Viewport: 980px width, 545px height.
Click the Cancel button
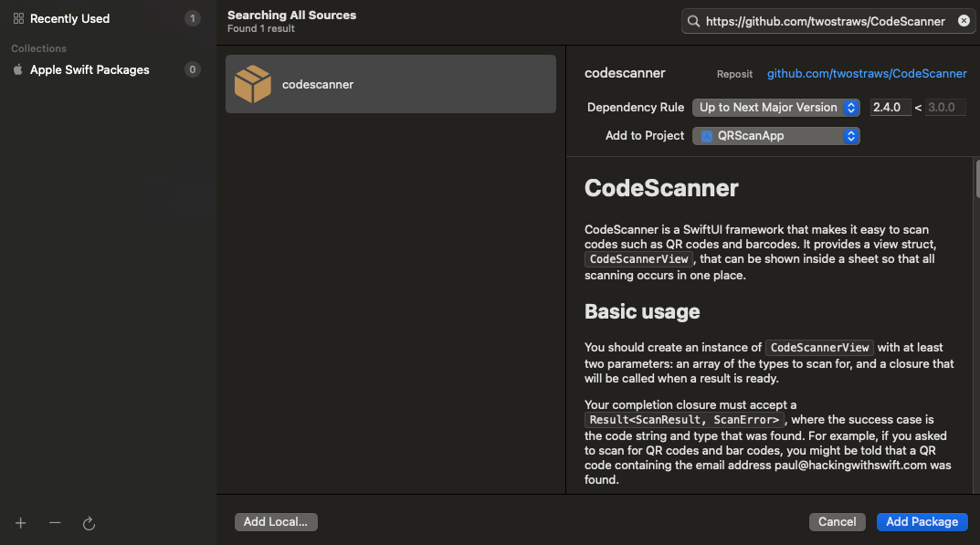point(837,522)
